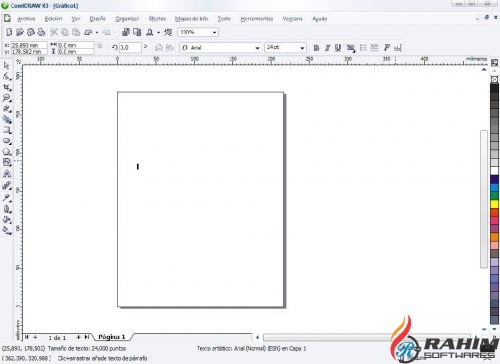
Task: Open the Herramientas menu
Action: point(257,19)
